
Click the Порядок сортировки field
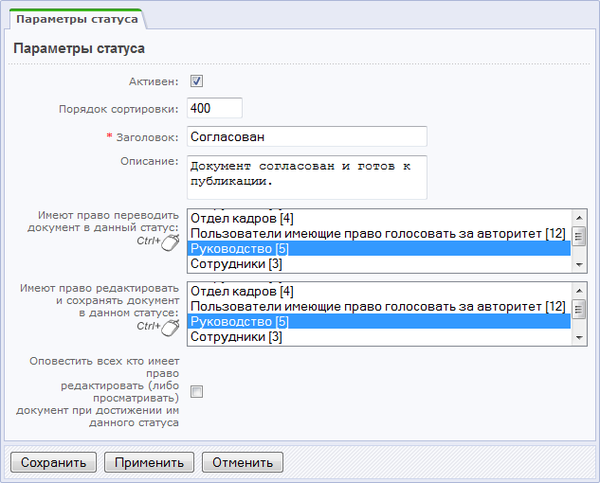click(x=215, y=108)
